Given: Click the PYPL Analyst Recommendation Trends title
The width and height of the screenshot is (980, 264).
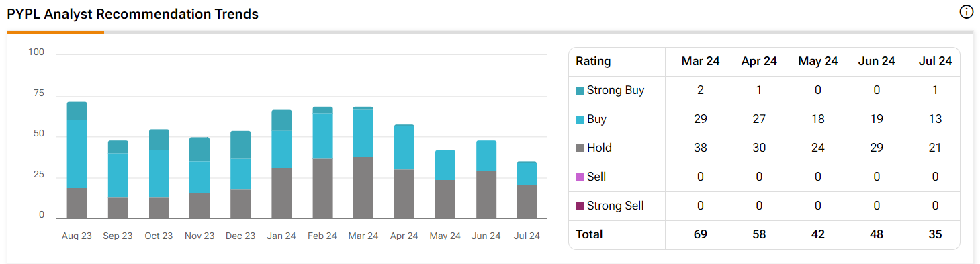Looking at the screenshot, I should pos(133,14).
